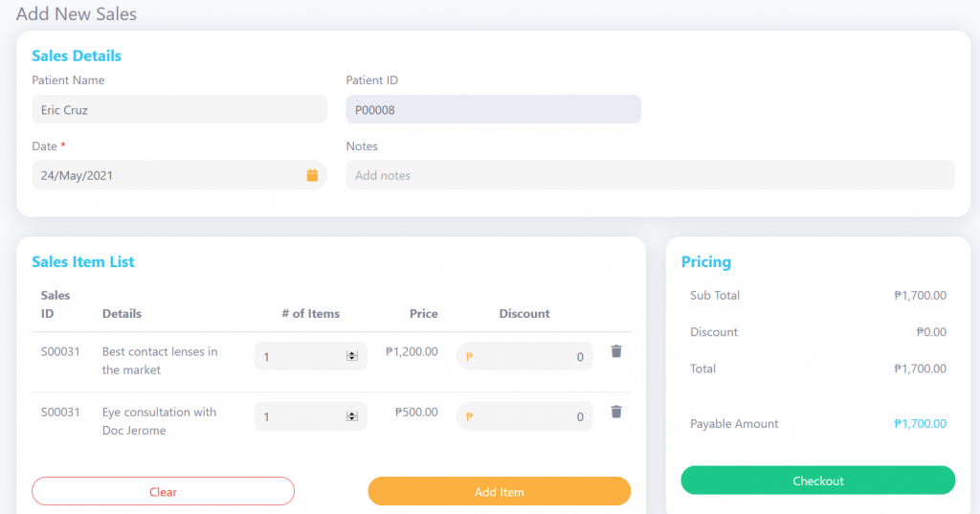Open the calendar icon in Date field

312,175
